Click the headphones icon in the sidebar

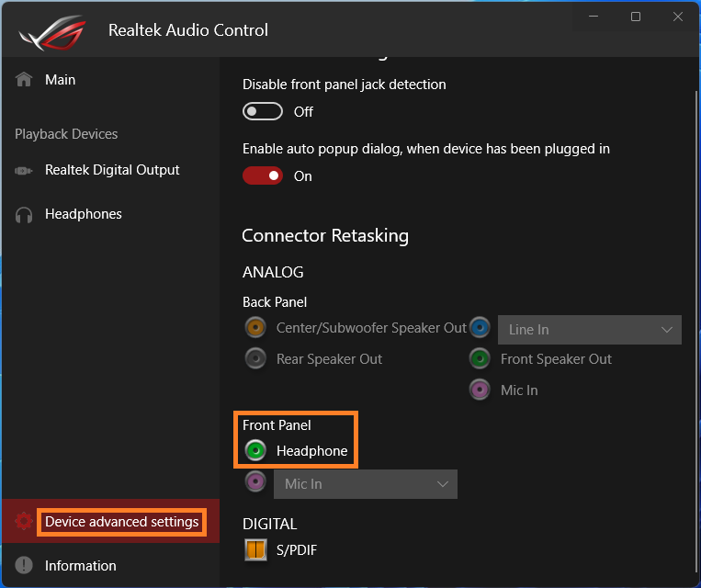click(x=24, y=215)
